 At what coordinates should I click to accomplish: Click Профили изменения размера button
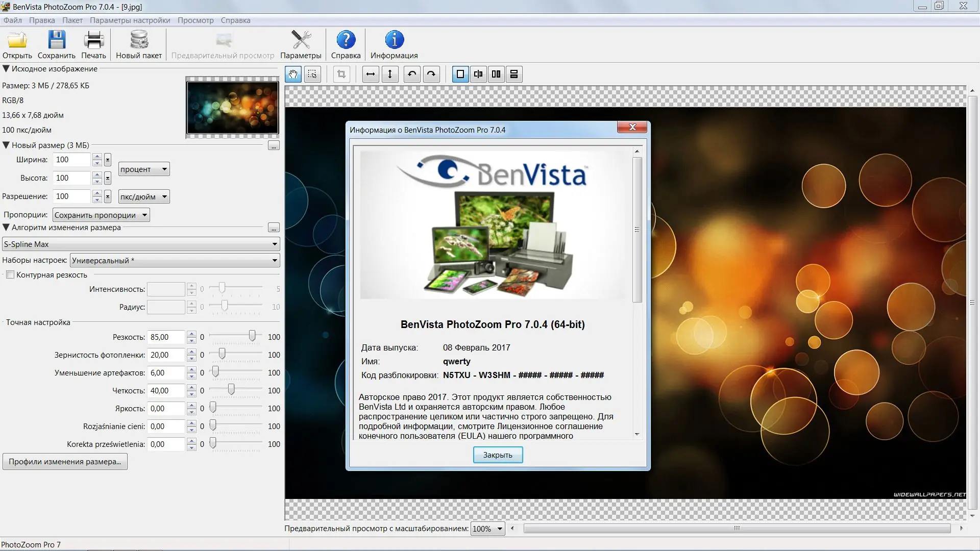(65, 462)
